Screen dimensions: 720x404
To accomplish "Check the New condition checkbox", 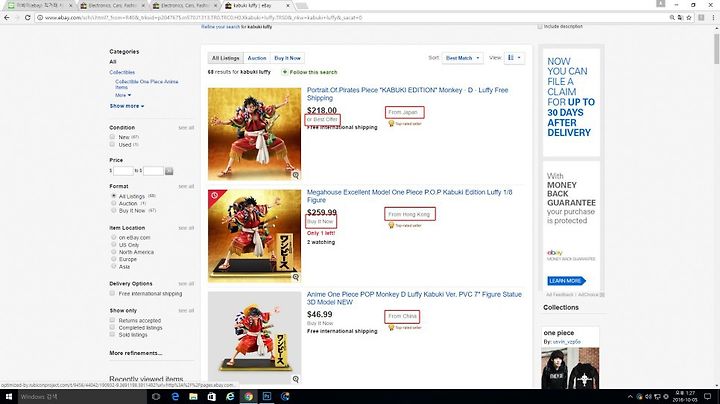I will coord(112,137).
